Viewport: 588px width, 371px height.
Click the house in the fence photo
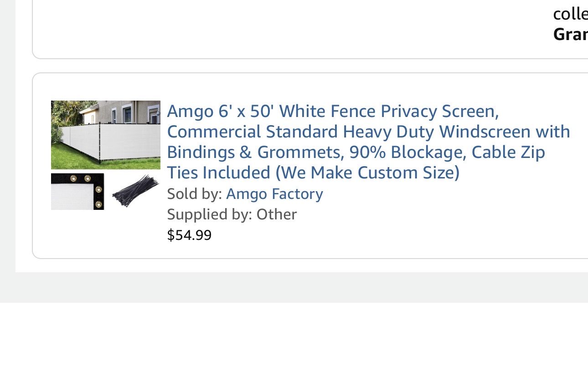click(123, 112)
